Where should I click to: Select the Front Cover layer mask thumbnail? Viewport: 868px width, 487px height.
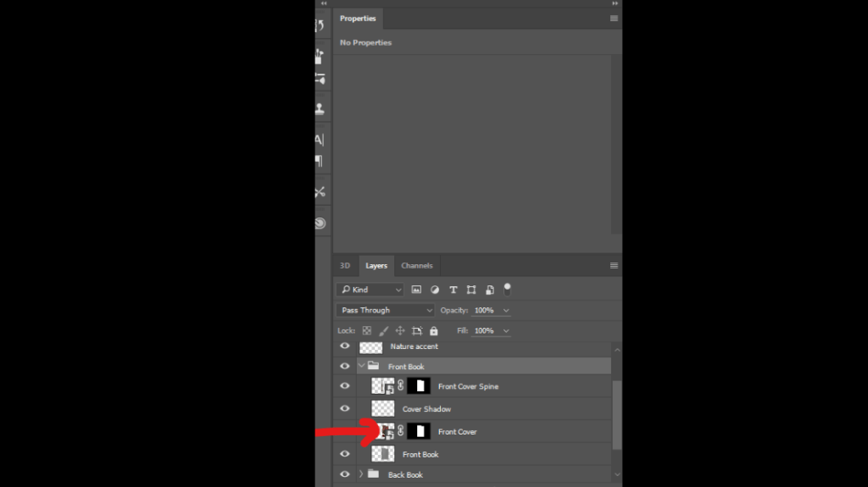(419, 432)
